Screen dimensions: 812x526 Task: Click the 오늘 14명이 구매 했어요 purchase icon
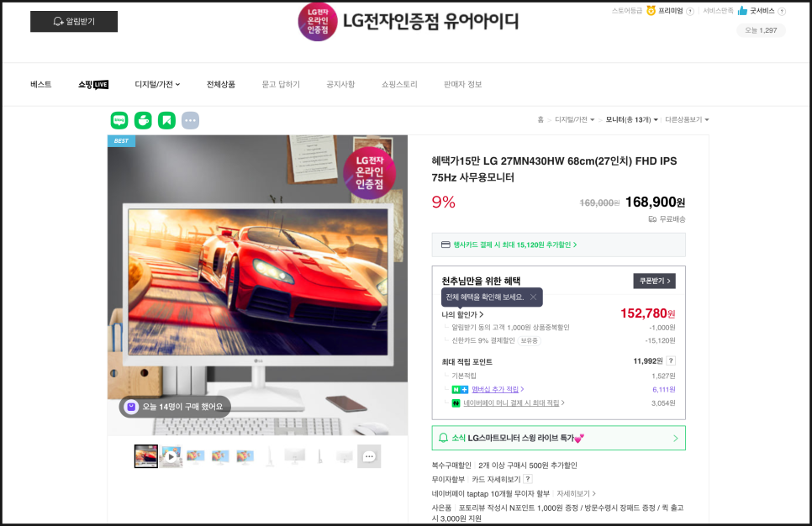coord(131,407)
